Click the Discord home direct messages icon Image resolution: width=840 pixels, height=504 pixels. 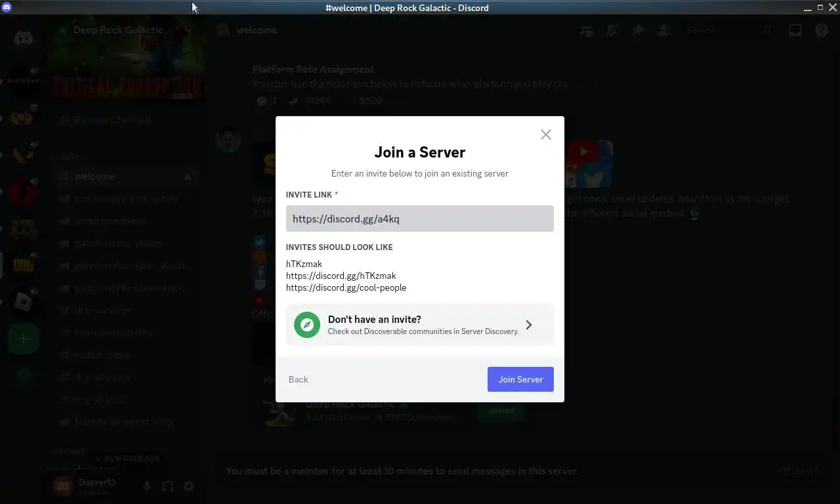(24, 38)
